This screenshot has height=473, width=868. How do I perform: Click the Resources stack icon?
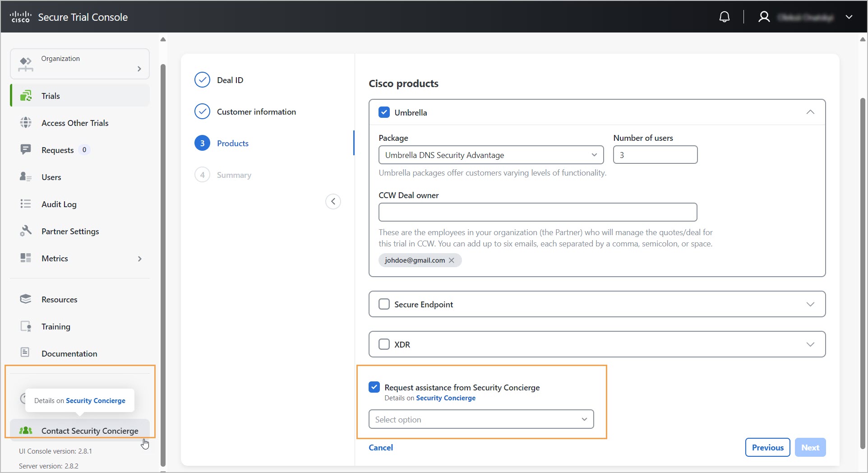[x=26, y=299]
